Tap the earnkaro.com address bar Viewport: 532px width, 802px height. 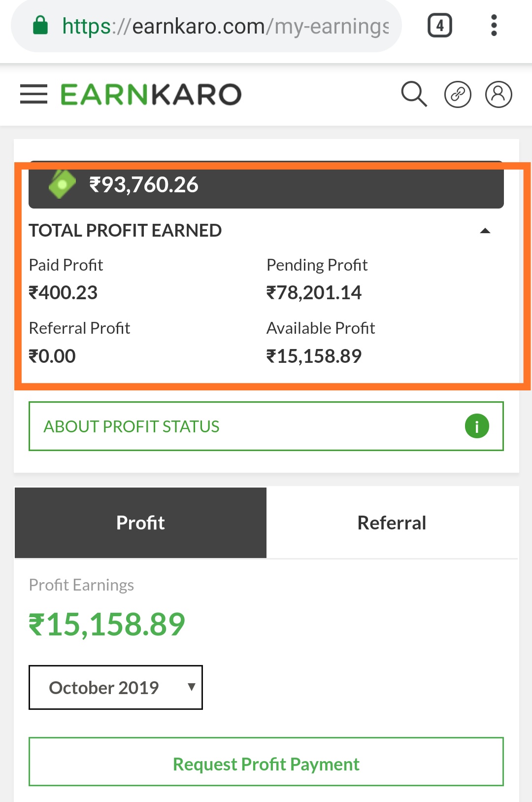[225, 26]
